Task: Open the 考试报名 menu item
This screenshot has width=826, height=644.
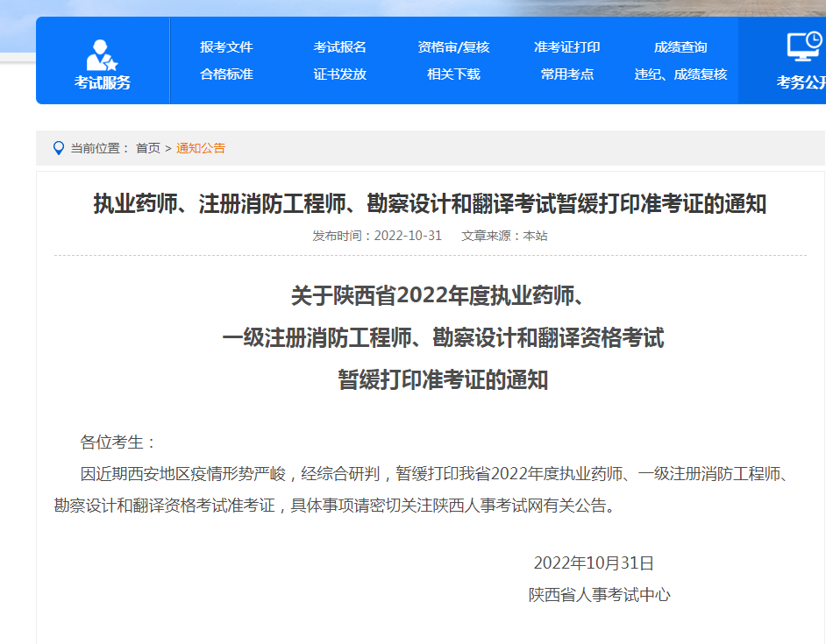Action: click(339, 46)
